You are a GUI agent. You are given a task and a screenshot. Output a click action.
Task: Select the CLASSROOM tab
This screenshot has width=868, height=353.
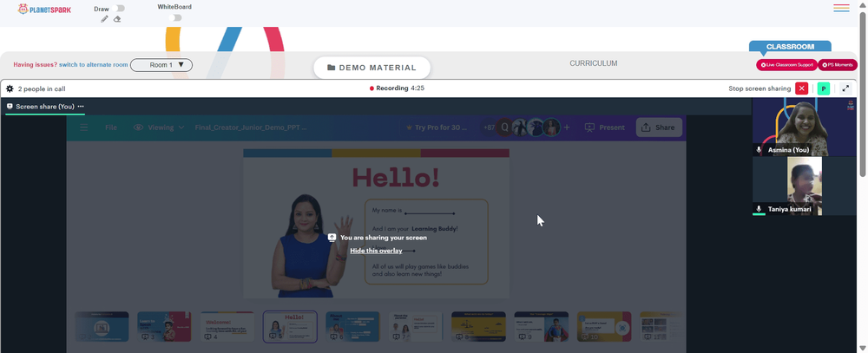tap(790, 47)
